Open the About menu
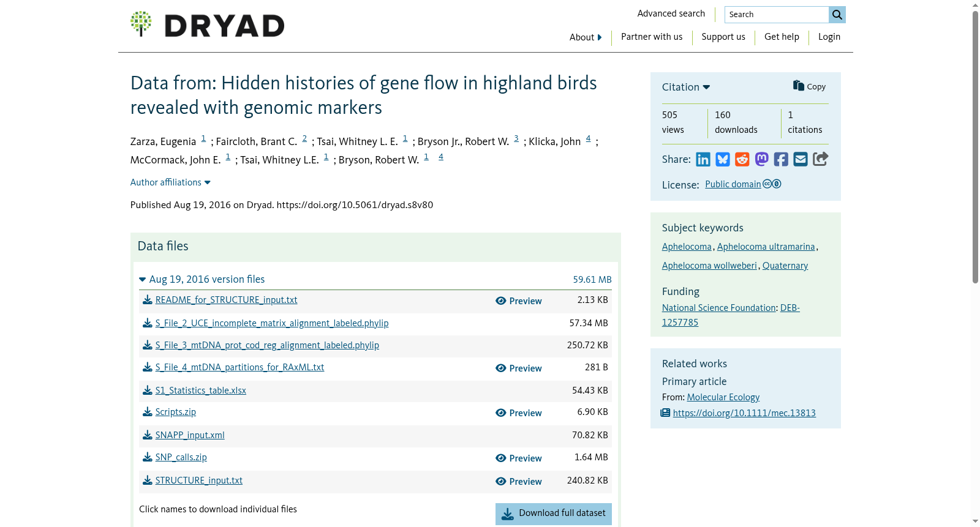The width and height of the screenshot is (980, 527). click(586, 37)
